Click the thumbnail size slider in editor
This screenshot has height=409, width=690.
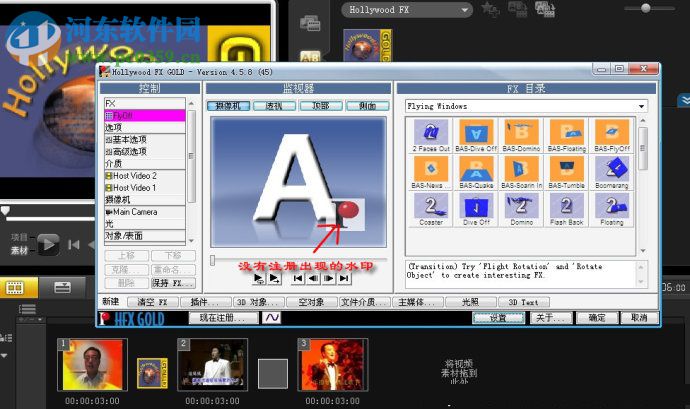pos(646,8)
